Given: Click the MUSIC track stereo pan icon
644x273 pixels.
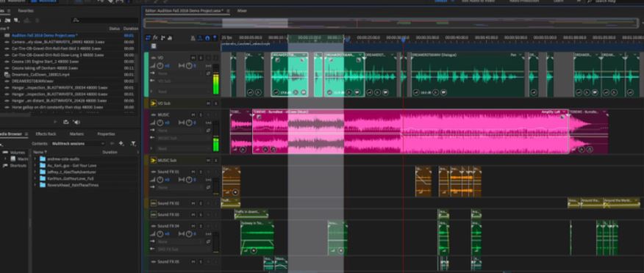Looking at the screenshot, I should (x=182, y=123).
